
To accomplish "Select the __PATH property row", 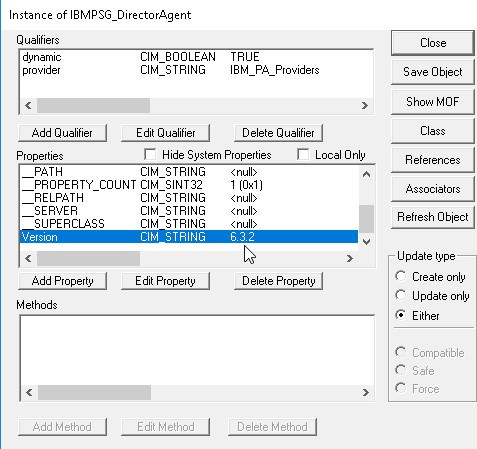I will point(189,172).
